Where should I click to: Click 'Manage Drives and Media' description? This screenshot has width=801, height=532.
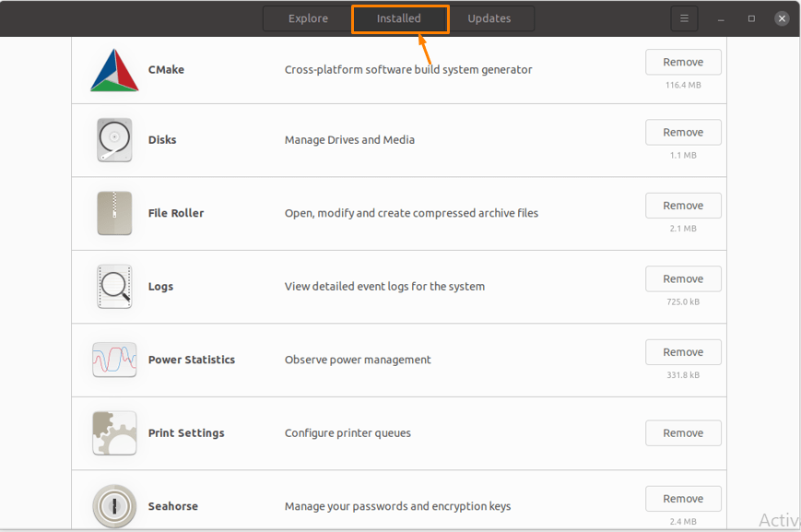[x=349, y=140]
